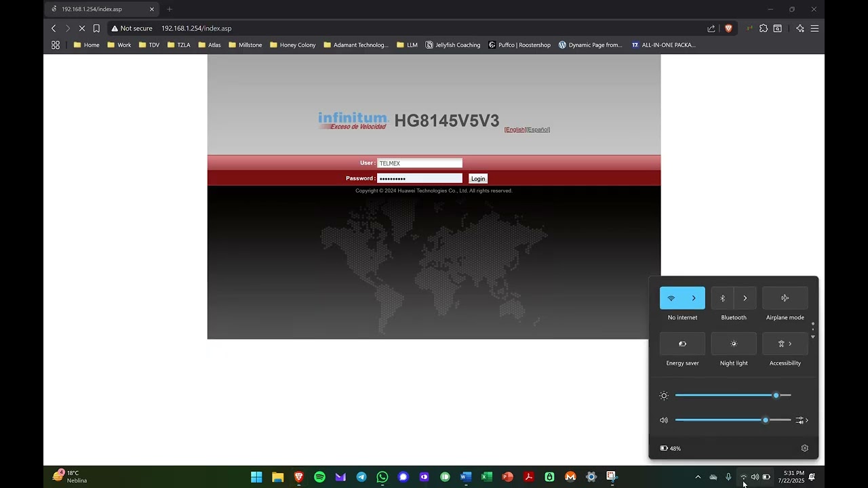Click the Login button
Viewport: 868px width, 488px height.
pos(478,179)
